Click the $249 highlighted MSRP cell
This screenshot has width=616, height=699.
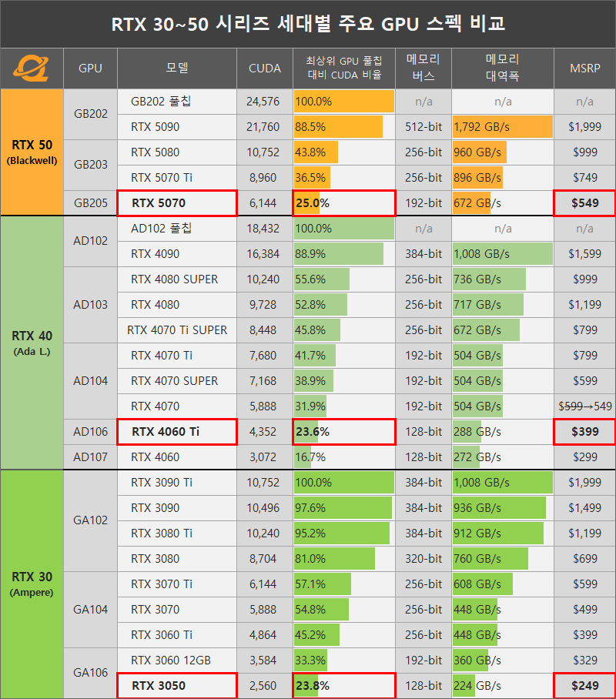(x=584, y=686)
